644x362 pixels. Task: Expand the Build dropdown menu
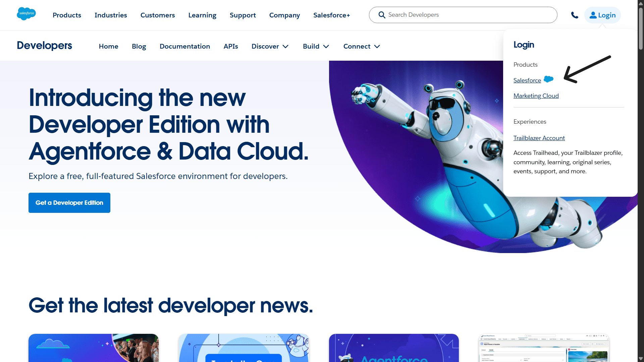(x=316, y=46)
